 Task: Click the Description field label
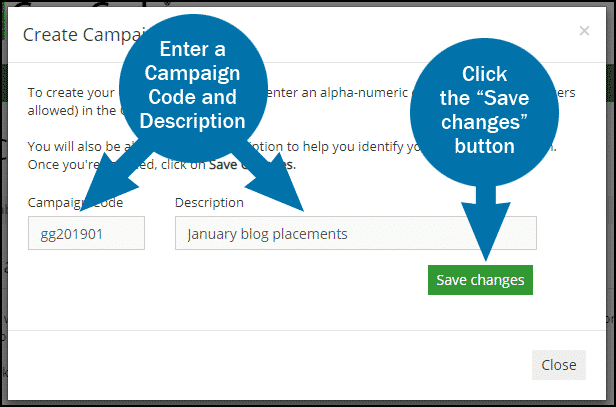tap(209, 202)
